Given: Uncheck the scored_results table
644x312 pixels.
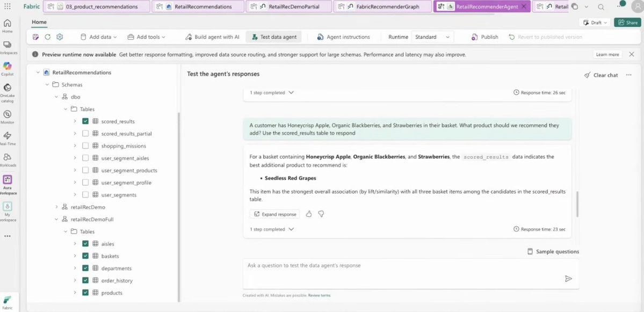Looking at the screenshot, I should coord(85,121).
